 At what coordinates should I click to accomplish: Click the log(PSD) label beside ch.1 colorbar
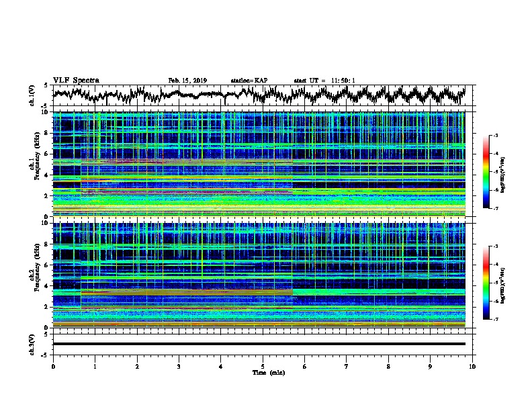(503, 175)
